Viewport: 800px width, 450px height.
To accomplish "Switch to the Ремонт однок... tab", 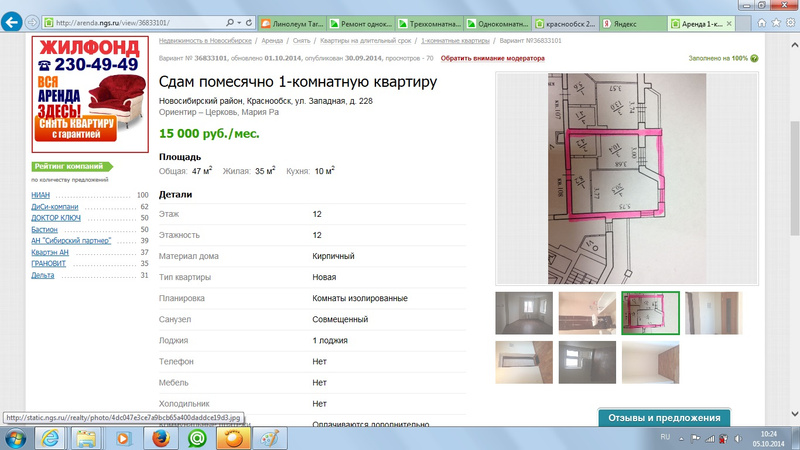I will tap(361, 23).
